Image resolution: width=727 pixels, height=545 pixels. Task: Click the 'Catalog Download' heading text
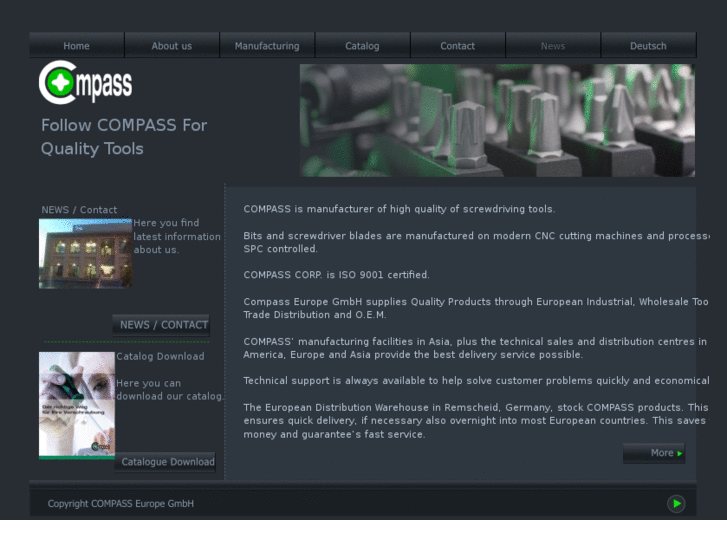160,356
